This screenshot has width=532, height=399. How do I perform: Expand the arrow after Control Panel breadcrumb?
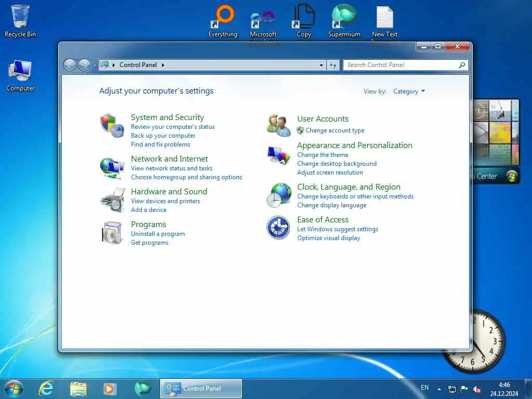click(163, 65)
